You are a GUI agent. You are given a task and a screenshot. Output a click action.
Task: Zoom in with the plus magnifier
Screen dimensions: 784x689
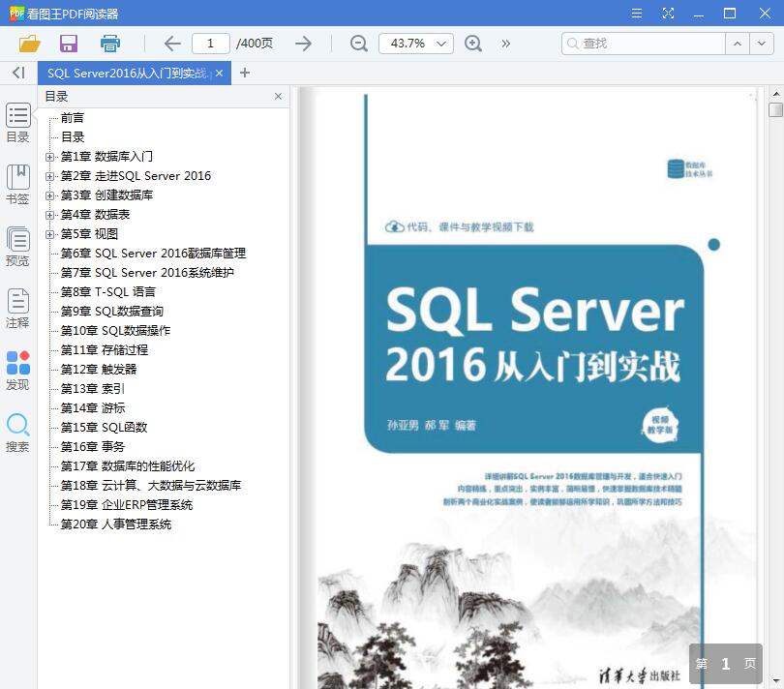pyautogui.click(x=473, y=44)
